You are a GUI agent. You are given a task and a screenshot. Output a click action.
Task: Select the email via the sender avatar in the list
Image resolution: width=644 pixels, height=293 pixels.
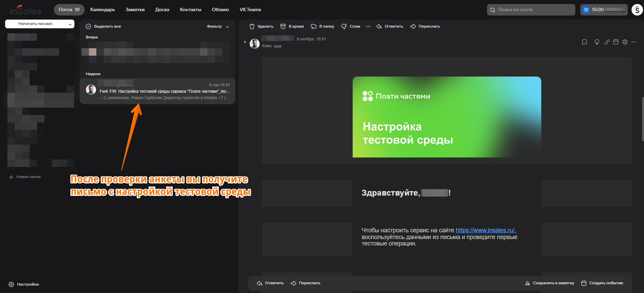click(91, 90)
